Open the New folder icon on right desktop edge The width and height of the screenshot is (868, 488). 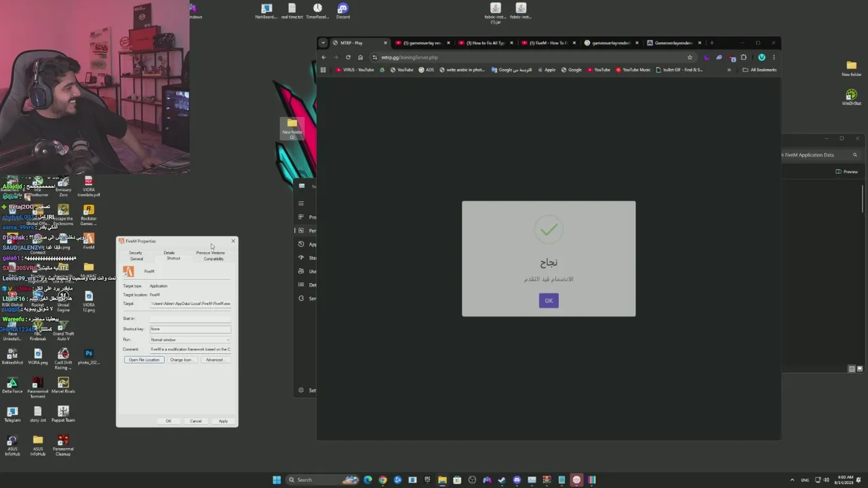[x=851, y=68]
